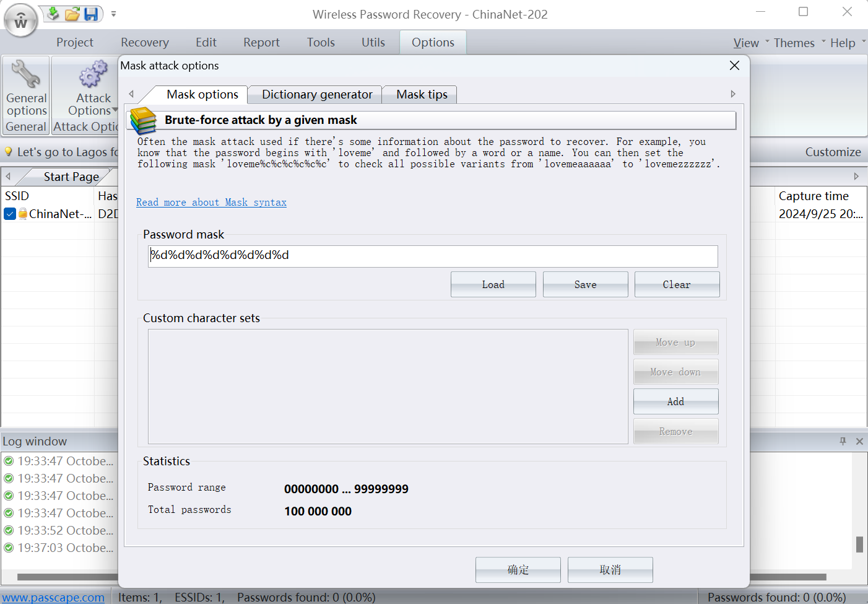Open Read more about Mask syntax link
The height and width of the screenshot is (604, 868).
(211, 202)
